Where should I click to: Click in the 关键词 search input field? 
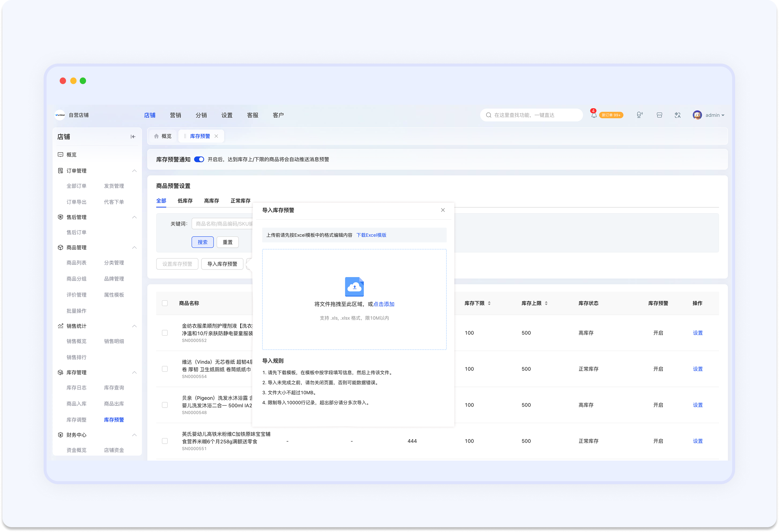pyautogui.click(x=222, y=223)
